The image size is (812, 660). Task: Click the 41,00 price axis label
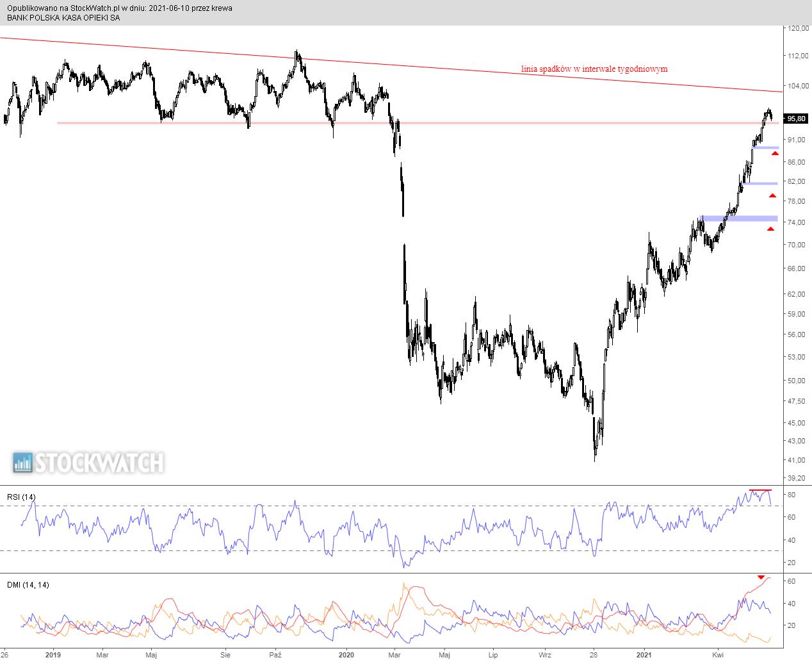(x=797, y=460)
